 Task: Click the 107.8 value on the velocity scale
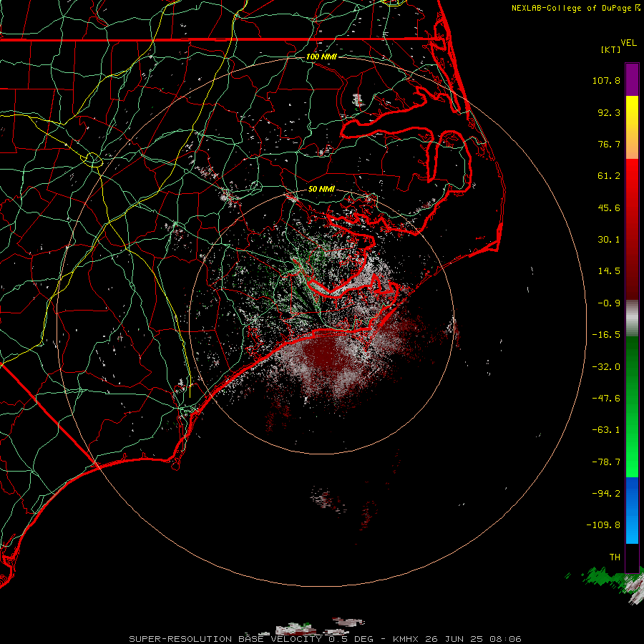coord(606,80)
